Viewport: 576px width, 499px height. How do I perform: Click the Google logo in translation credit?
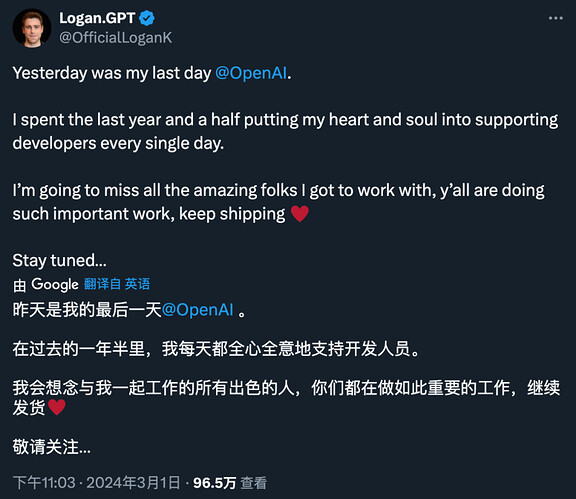(55, 284)
